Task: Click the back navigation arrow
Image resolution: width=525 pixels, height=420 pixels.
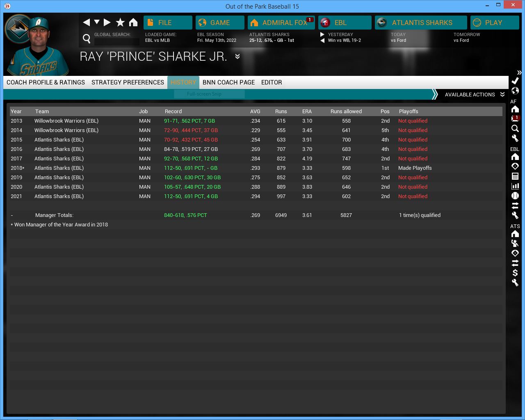Action: click(x=86, y=23)
